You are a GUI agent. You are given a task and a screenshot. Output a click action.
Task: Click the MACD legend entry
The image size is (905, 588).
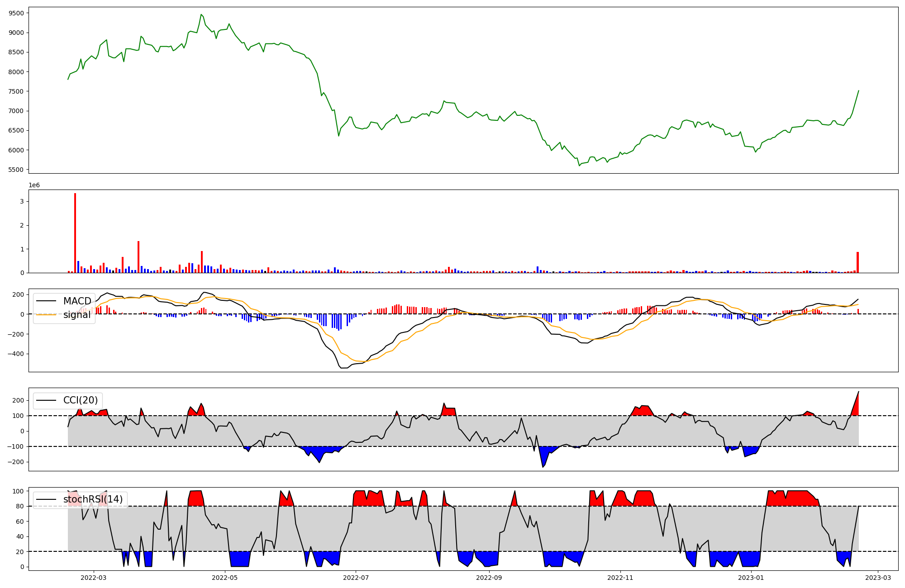click(77, 301)
